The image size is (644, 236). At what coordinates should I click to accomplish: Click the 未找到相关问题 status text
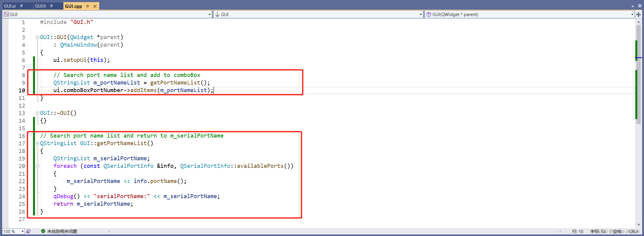coord(62,231)
